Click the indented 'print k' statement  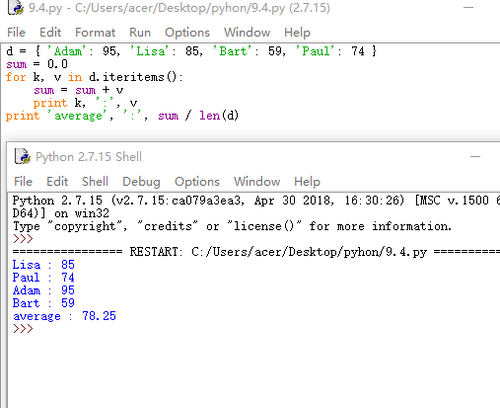pyautogui.click(x=85, y=103)
